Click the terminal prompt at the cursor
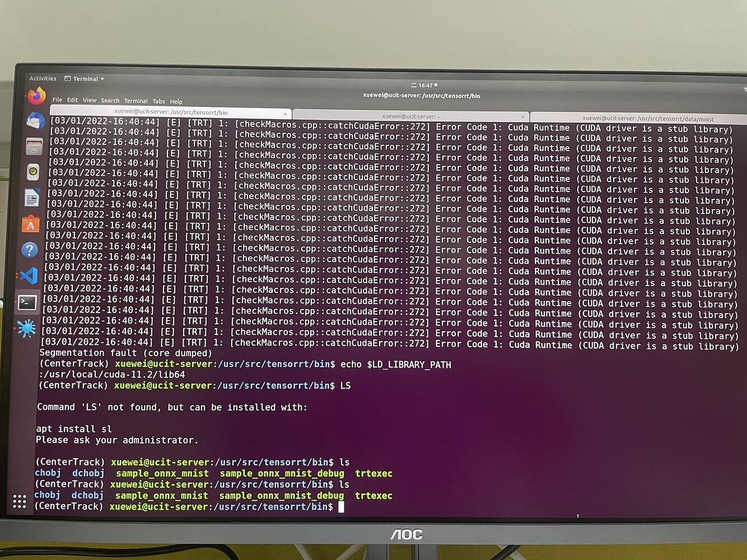Image resolution: width=747 pixels, height=560 pixels. 342,507
